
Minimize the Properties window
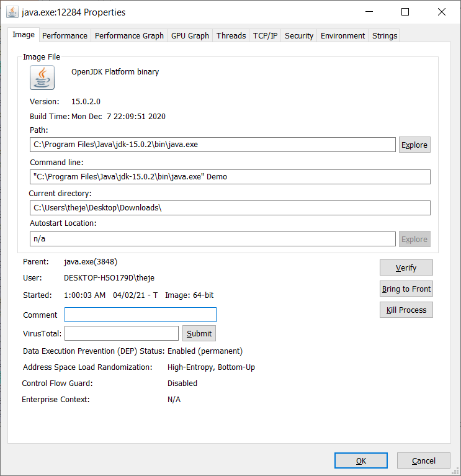tap(369, 12)
